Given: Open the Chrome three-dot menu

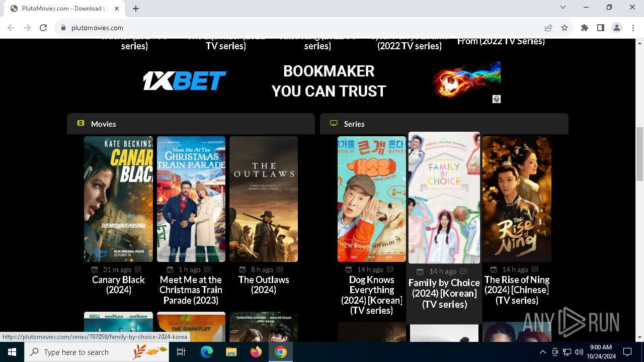Looking at the screenshot, I should coord(633,28).
